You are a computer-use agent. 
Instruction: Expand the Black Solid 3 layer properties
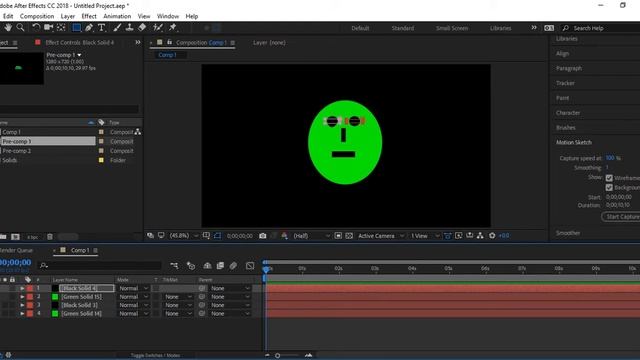pos(22,305)
